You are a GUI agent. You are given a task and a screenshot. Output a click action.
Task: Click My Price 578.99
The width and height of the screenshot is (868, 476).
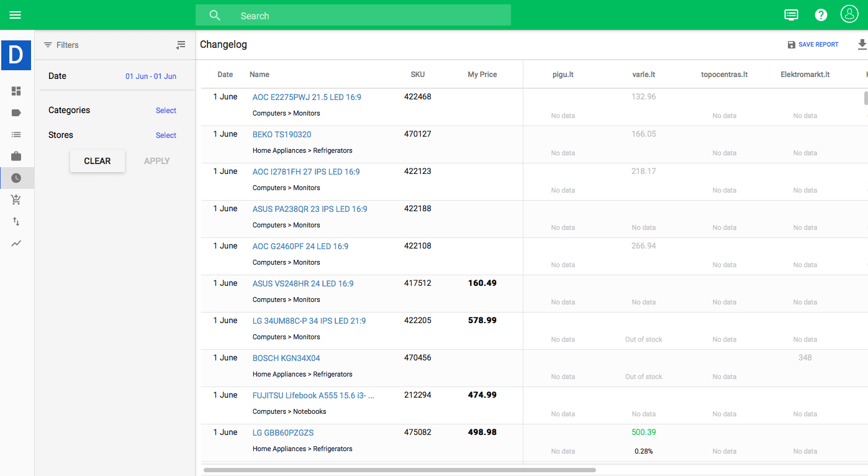point(482,321)
